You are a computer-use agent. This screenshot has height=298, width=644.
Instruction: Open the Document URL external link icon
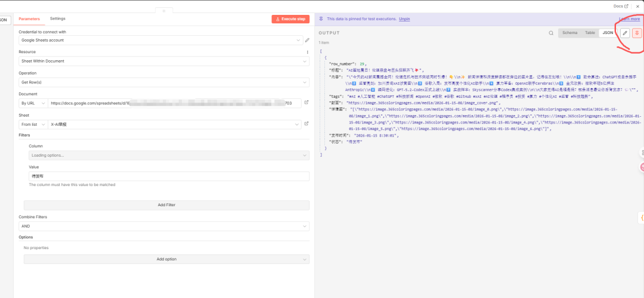(306, 103)
